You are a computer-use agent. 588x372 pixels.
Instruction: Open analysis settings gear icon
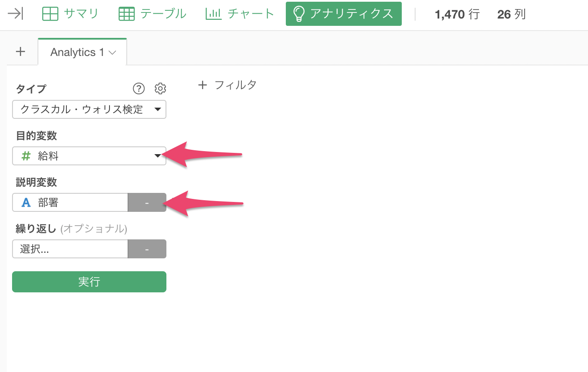(160, 89)
